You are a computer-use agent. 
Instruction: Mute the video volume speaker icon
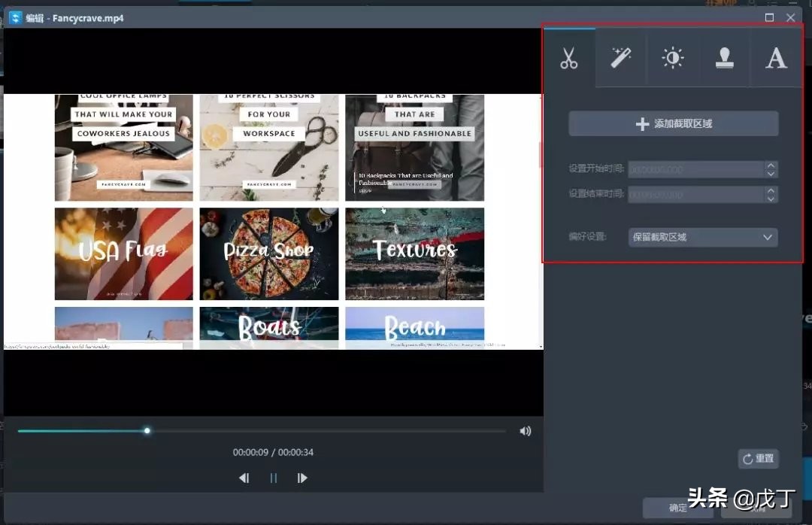pyautogui.click(x=525, y=431)
